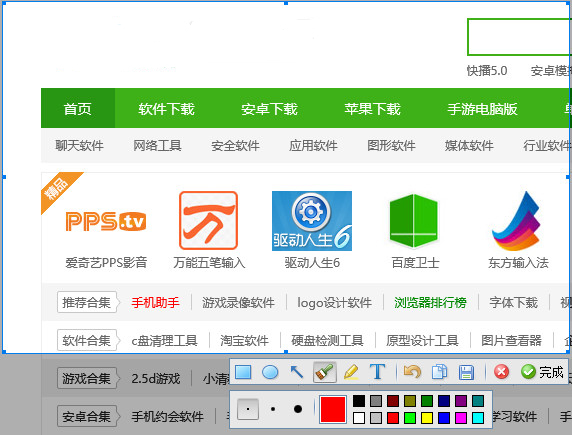Image resolution: width=572 pixels, height=435 pixels.
Task: Pick the magenta color swatch
Action: (461, 418)
